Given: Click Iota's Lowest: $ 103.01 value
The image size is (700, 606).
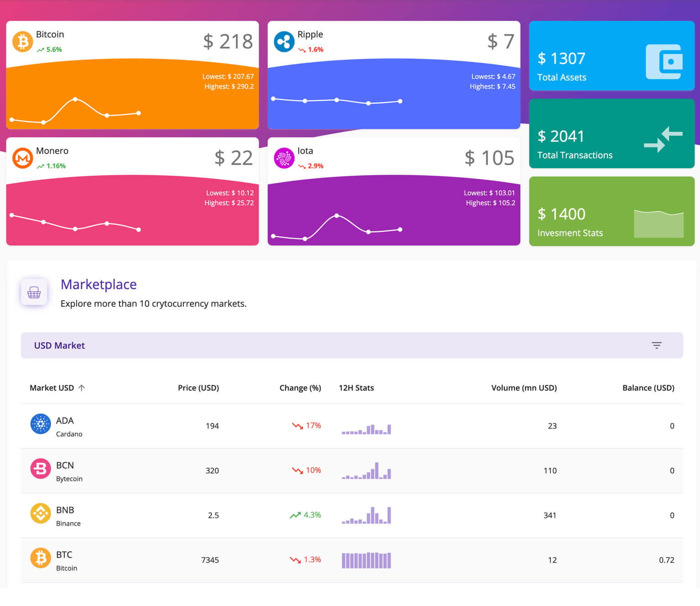Looking at the screenshot, I should (489, 193).
